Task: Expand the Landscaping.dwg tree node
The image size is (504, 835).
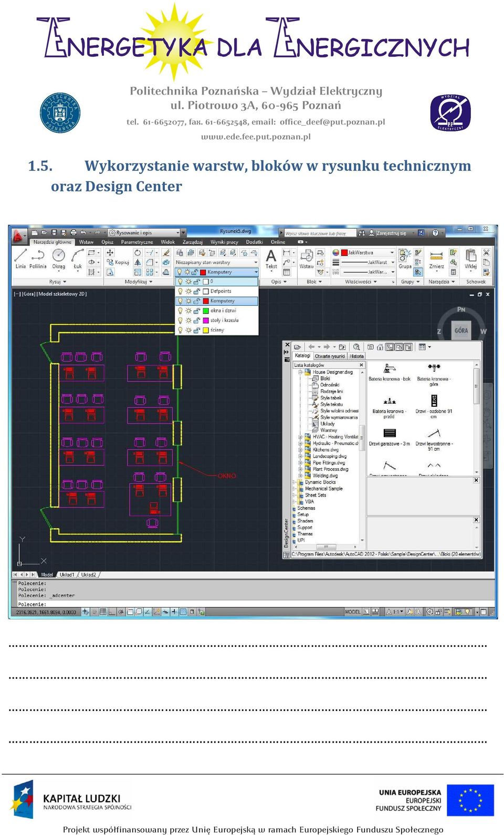Action: 300,456
